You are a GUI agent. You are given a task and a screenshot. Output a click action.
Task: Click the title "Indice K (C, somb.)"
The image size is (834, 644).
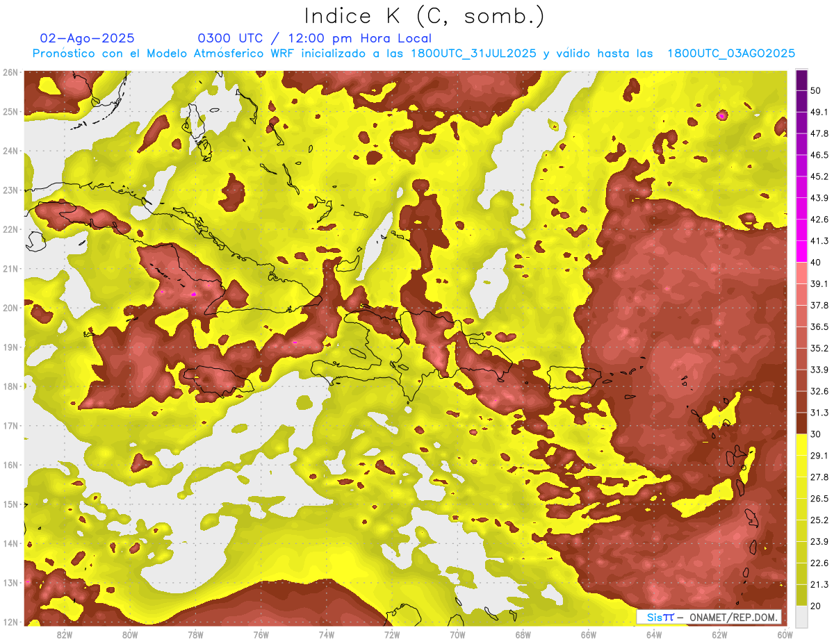(x=425, y=17)
